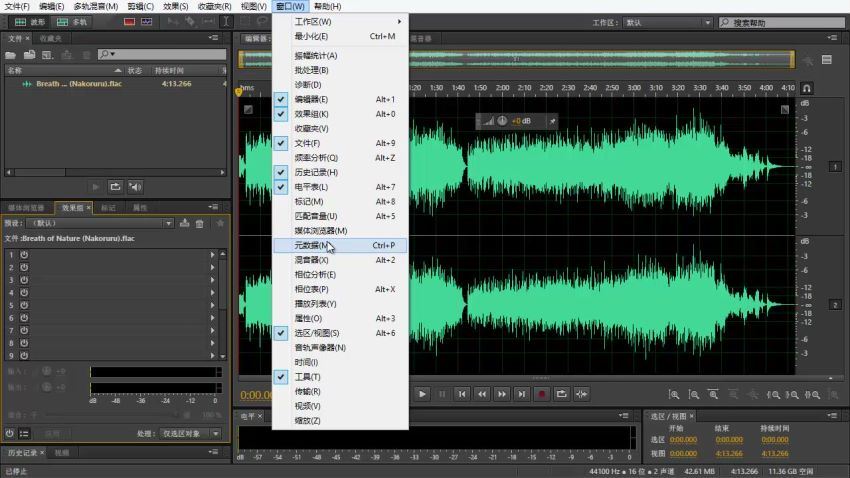Click zoom in amplitude magnifier icon
The height and width of the screenshot is (478, 850).
point(673,395)
